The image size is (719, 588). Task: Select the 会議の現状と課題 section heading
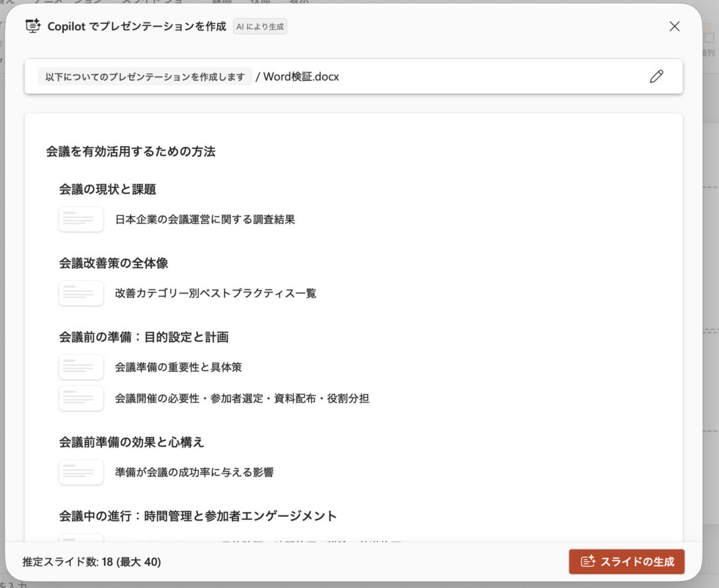(107, 189)
